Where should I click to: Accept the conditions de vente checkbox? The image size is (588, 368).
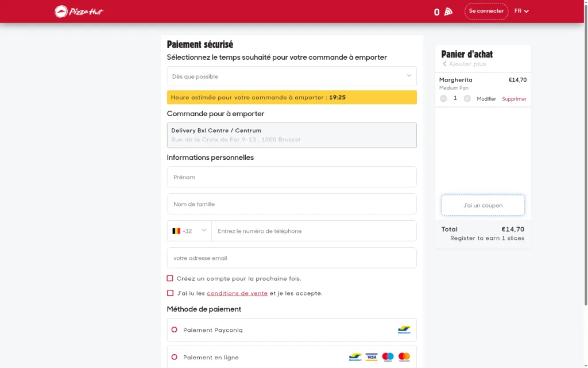(170, 293)
